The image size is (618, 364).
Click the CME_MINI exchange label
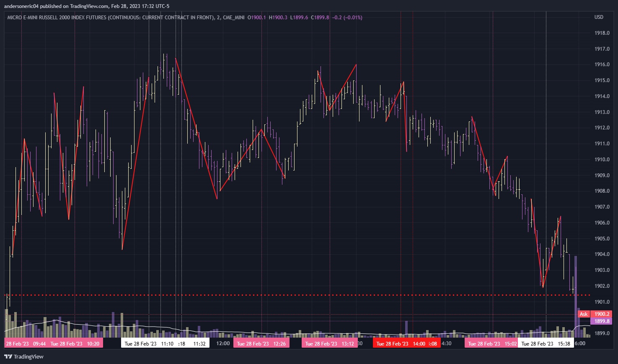tap(233, 18)
